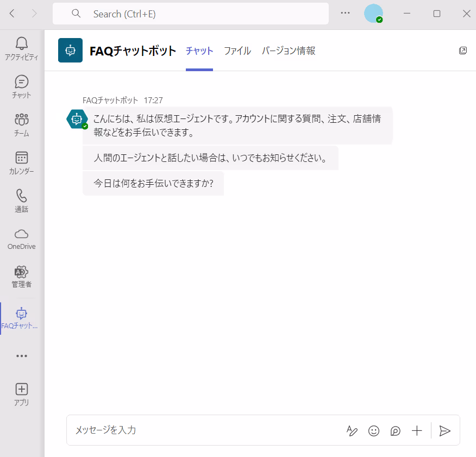The height and width of the screenshot is (457, 476).
Task: Show more apps via sidebar ellipsis
Action: (22, 355)
